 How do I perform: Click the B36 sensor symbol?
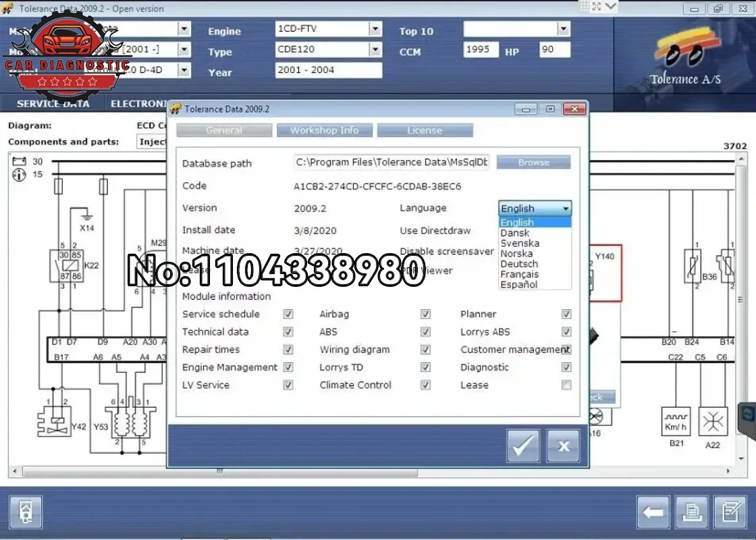point(693,266)
